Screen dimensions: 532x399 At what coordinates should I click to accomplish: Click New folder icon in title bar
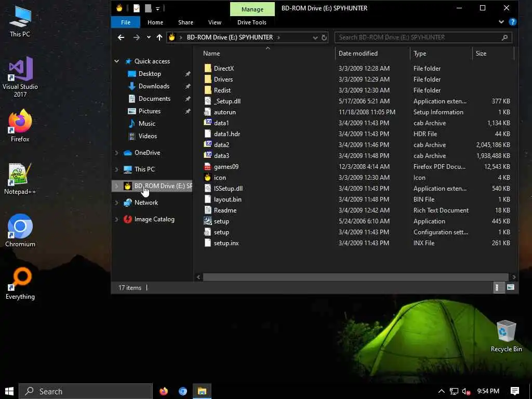[148, 8]
